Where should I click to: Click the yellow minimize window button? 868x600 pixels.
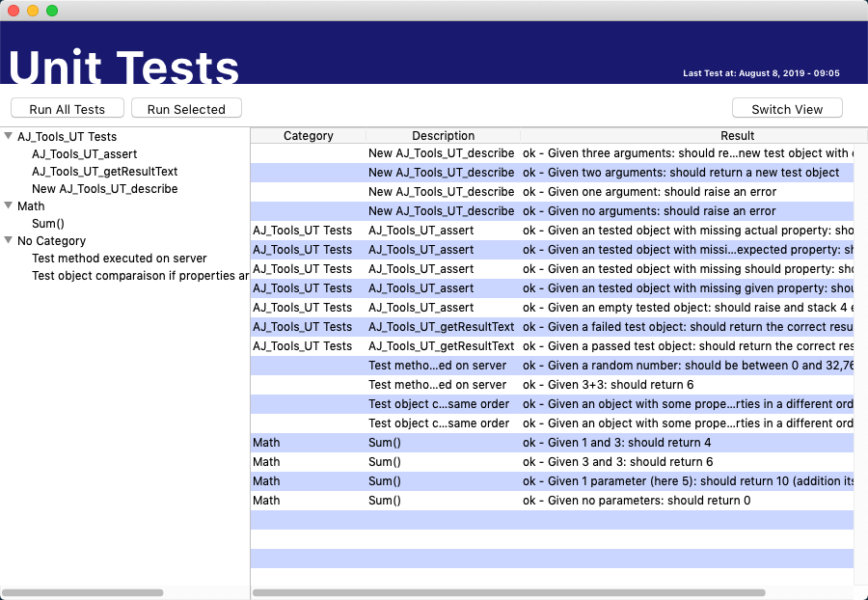(33, 11)
